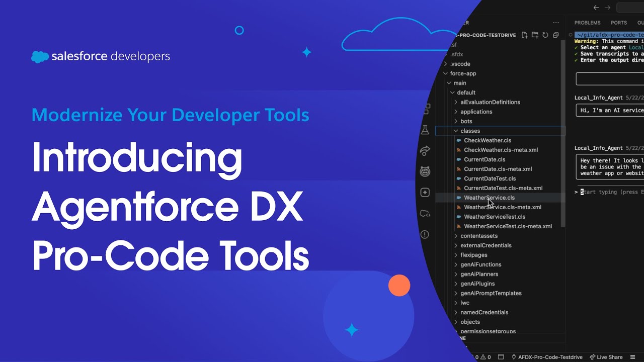Click the highlighted ~/git/afdx-pro-code path in terminal
Screen dimensions: 644x362
pyautogui.click(x=609, y=35)
